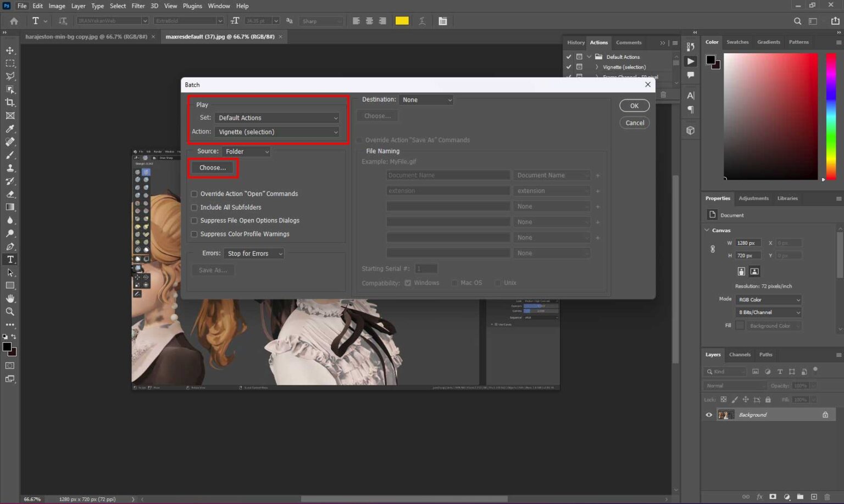Open the search icon in options bar

point(797,21)
